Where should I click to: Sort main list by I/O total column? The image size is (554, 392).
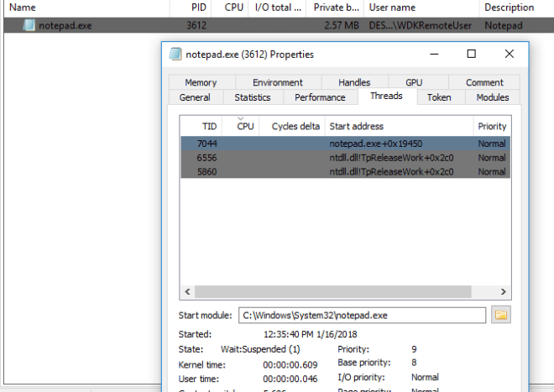(276, 8)
